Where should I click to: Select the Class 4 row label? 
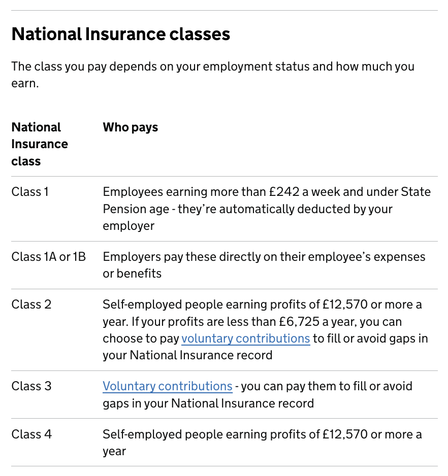[x=31, y=434]
